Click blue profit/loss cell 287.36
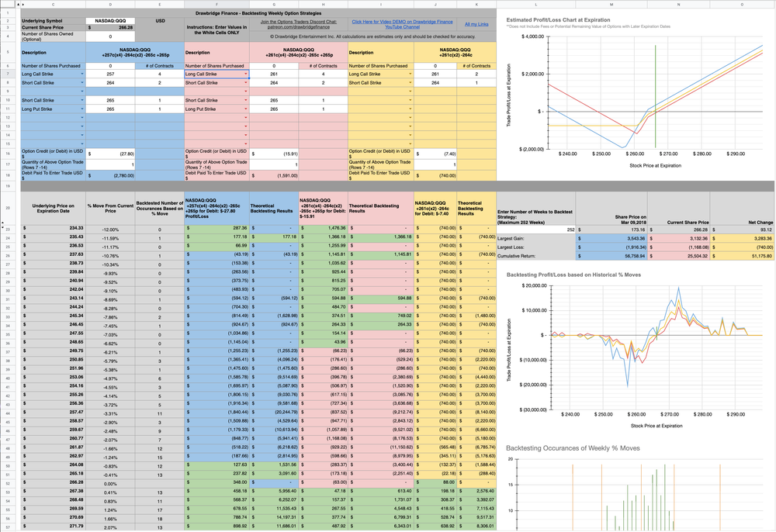The width and height of the screenshot is (776, 532). (x=217, y=229)
